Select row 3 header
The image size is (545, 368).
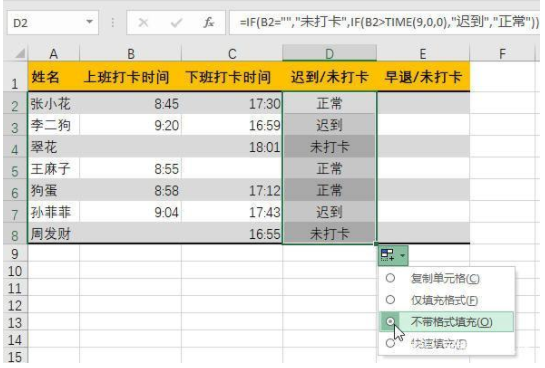15,125
